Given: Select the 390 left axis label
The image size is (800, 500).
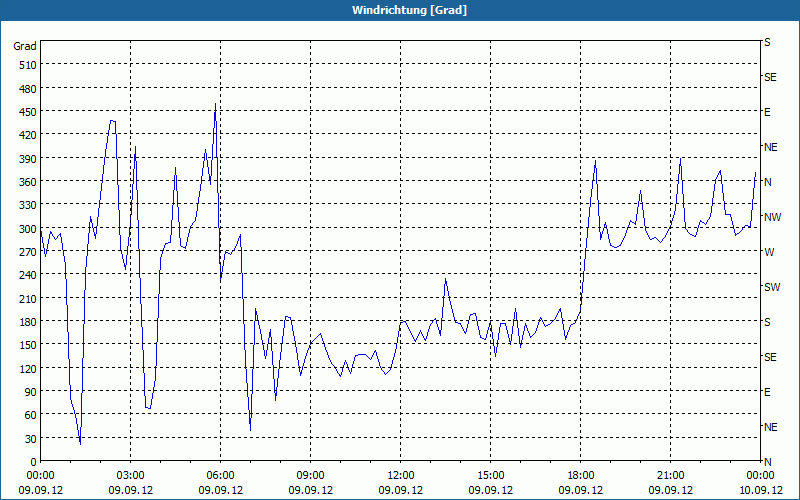Looking at the screenshot, I should click(28, 159).
